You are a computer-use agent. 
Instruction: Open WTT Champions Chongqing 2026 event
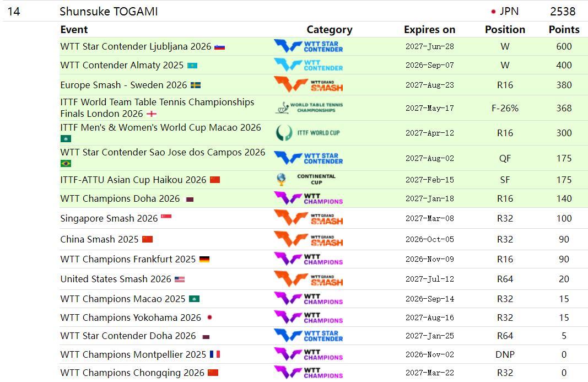[132, 373]
